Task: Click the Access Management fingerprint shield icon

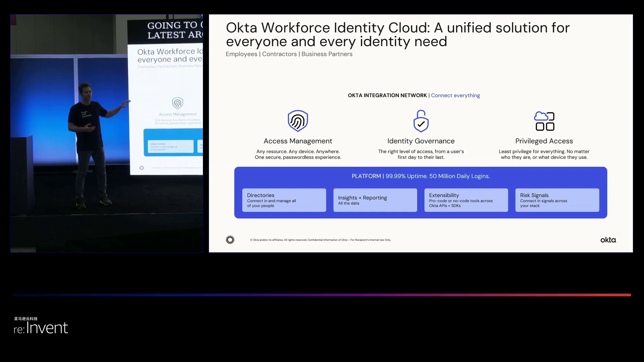Action: (x=298, y=121)
